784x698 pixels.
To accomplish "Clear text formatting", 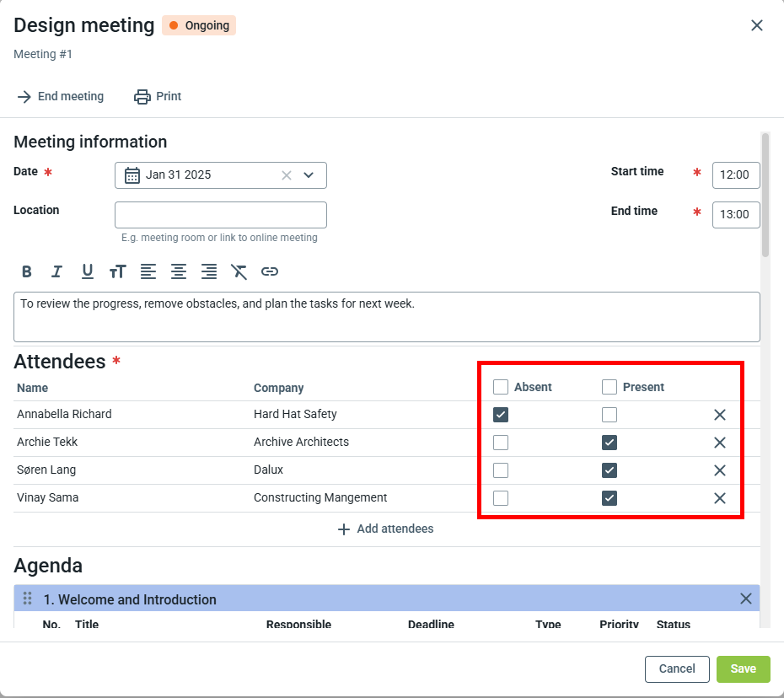I will [239, 271].
